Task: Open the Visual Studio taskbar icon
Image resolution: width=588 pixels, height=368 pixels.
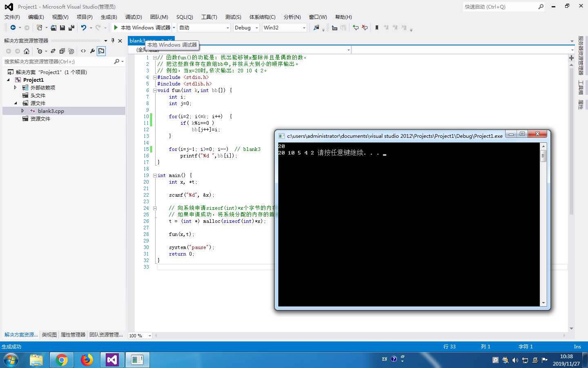Action: 112,360
